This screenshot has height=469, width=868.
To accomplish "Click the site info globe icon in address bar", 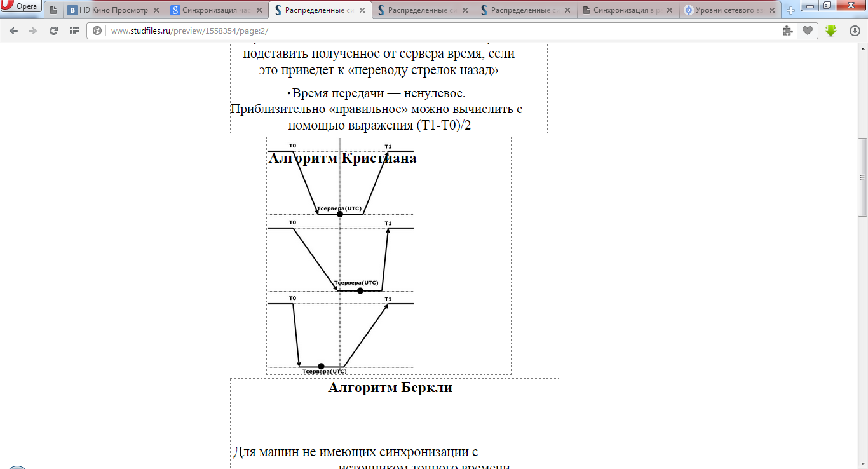I will [x=98, y=31].
